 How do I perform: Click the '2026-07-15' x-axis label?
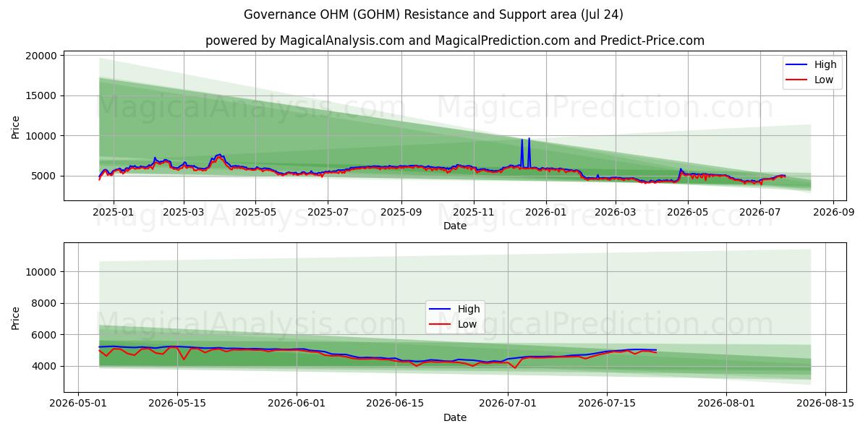click(x=608, y=404)
